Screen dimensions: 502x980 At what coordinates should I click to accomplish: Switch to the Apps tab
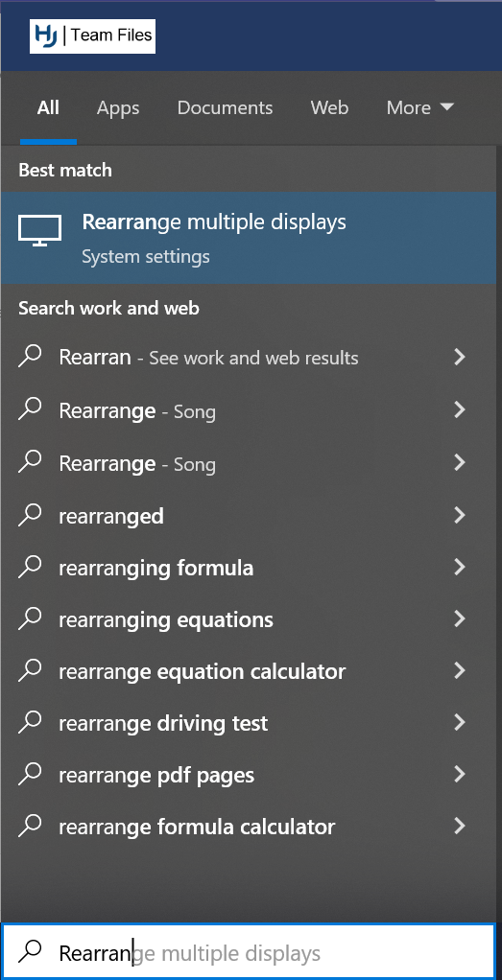click(118, 107)
